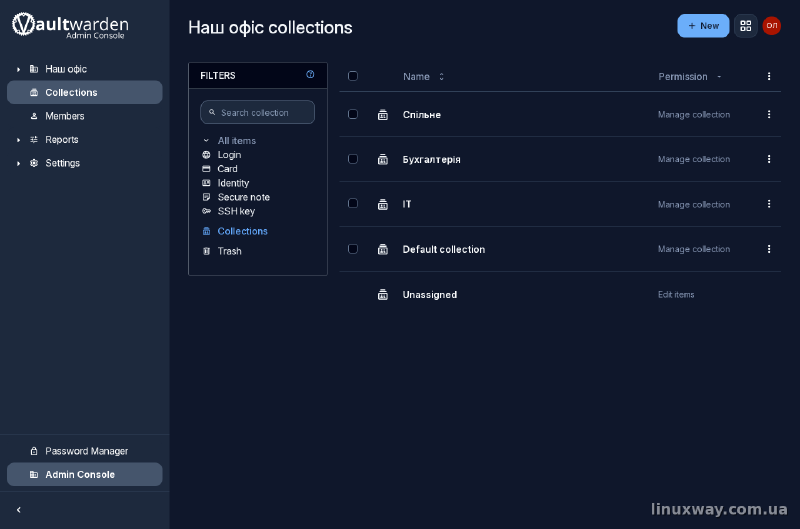This screenshot has height=529, width=800.
Task: Expand the Reports section arrow
Action: [x=18, y=140]
